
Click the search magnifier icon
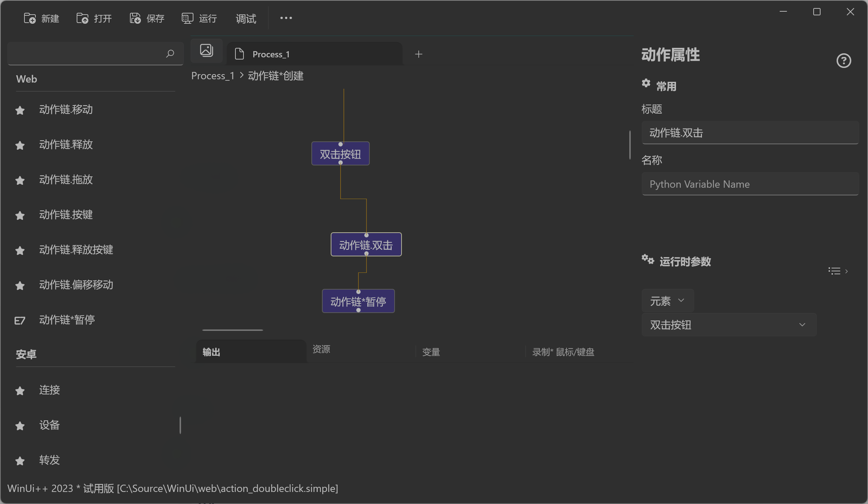170,54
